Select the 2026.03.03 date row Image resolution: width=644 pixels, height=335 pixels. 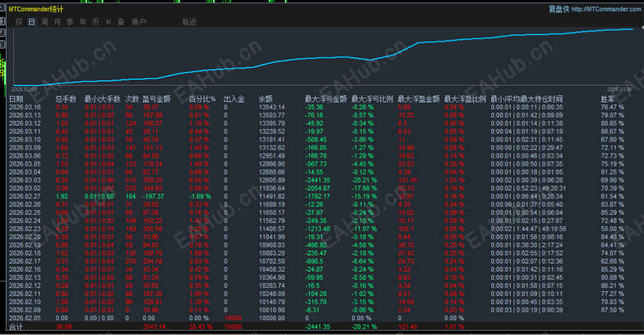pyautogui.click(x=25, y=180)
